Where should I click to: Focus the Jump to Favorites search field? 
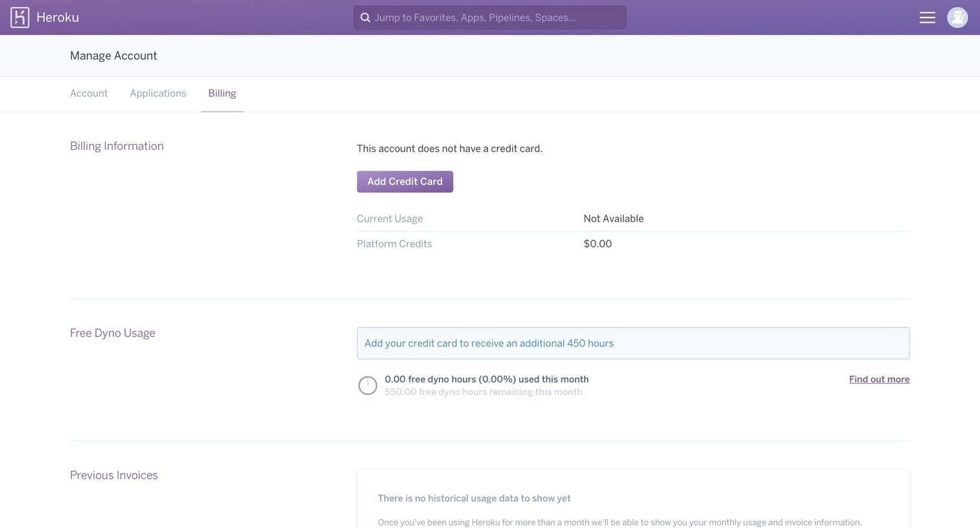[x=490, y=18]
